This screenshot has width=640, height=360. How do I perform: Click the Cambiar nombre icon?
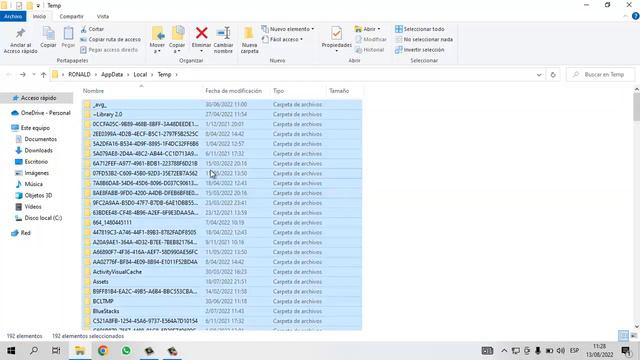tap(223, 33)
